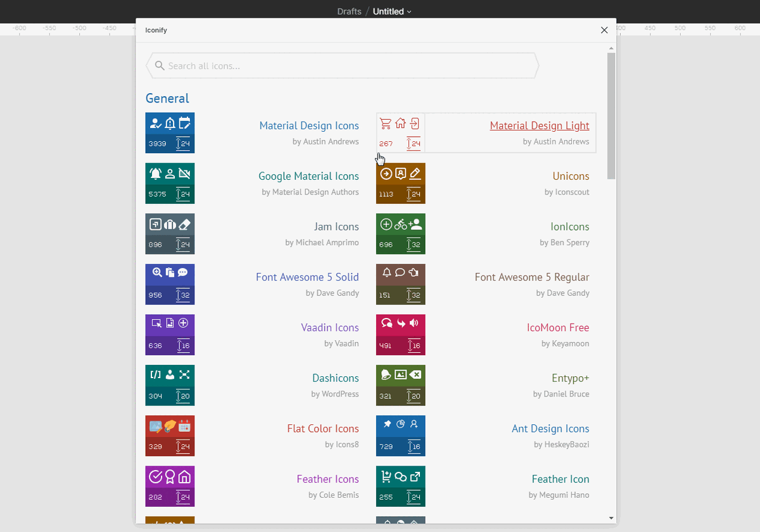Click the Search all icons field

(342, 66)
